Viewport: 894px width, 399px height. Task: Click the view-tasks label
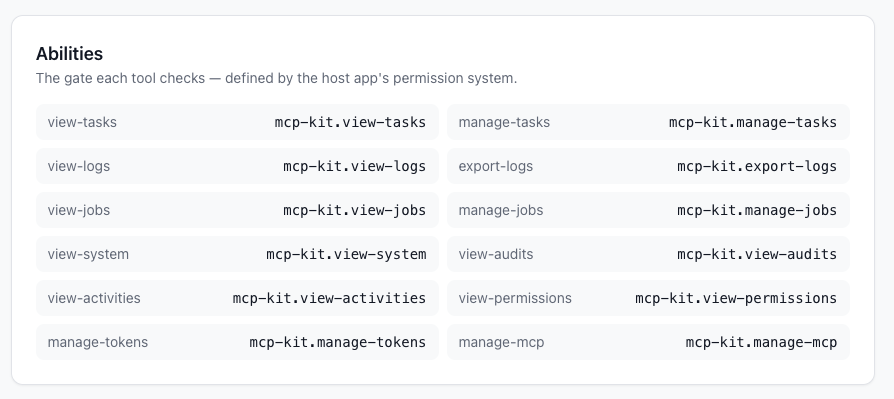82,123
